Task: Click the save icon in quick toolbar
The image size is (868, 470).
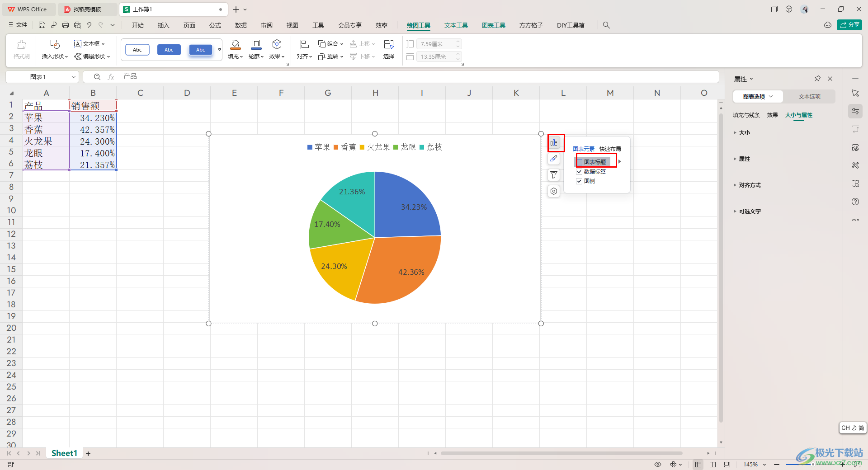Action: (x=42, y=25)
